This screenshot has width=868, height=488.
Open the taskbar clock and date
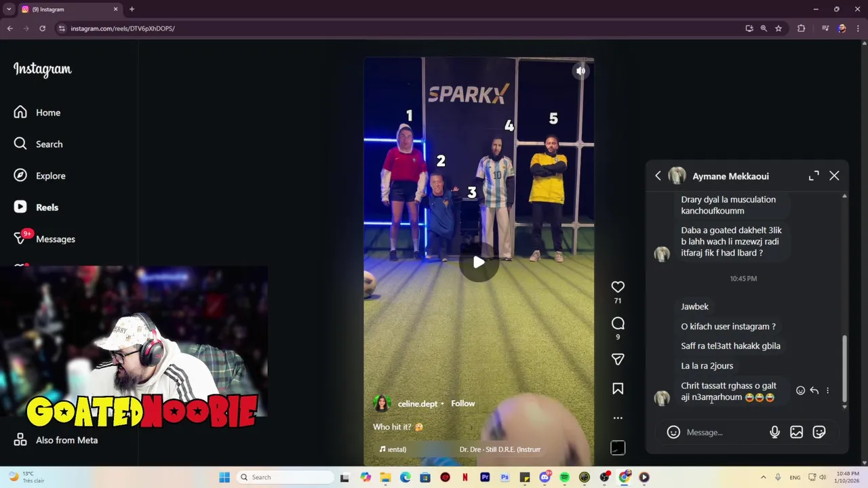[847, 477]
